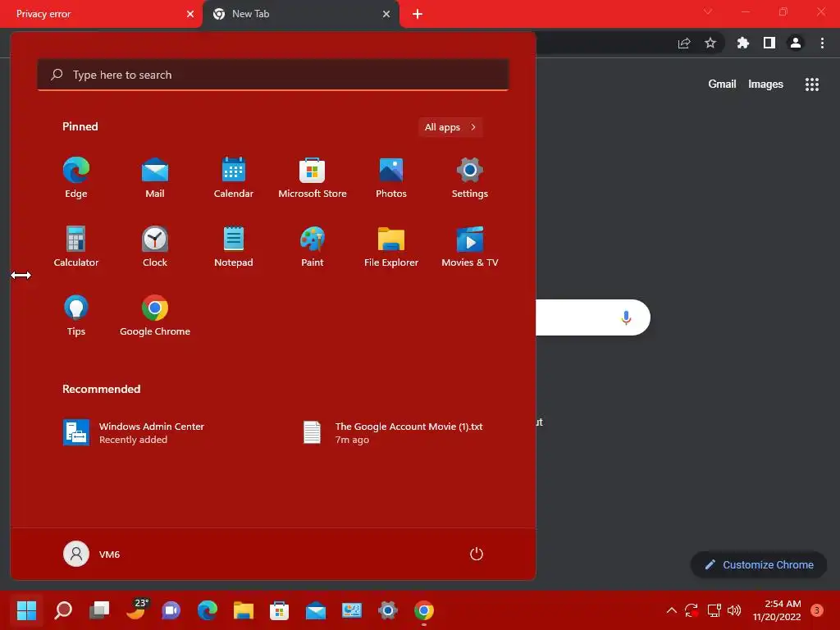This screenshot has width=840, height=630.
Task: Open the Chrome three-dot menu
Action: [822, 43]
